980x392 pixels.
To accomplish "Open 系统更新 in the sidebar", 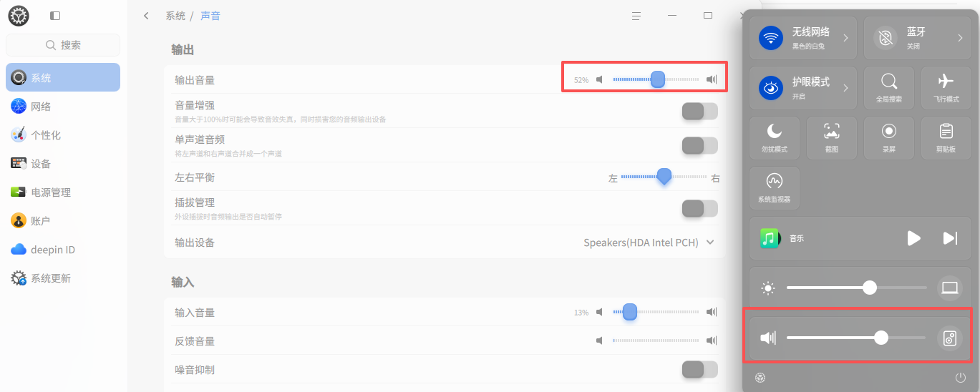I will coord(63,278).
